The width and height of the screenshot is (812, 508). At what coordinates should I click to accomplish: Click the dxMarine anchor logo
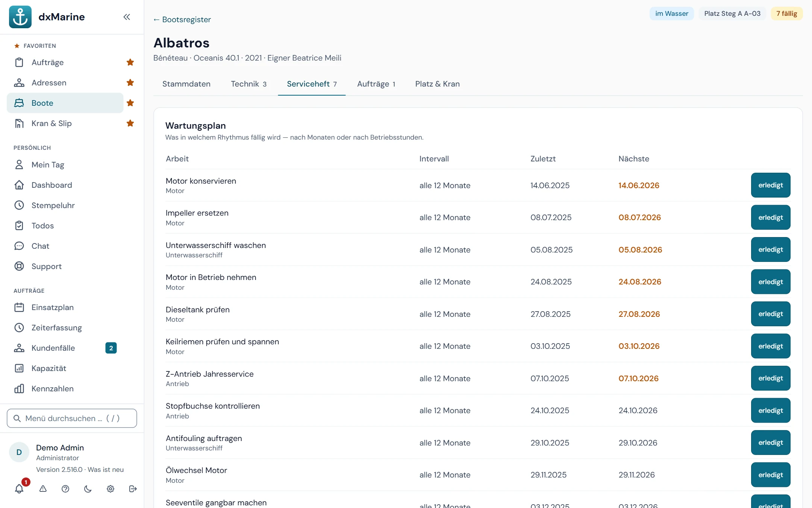tap(20, 17)
